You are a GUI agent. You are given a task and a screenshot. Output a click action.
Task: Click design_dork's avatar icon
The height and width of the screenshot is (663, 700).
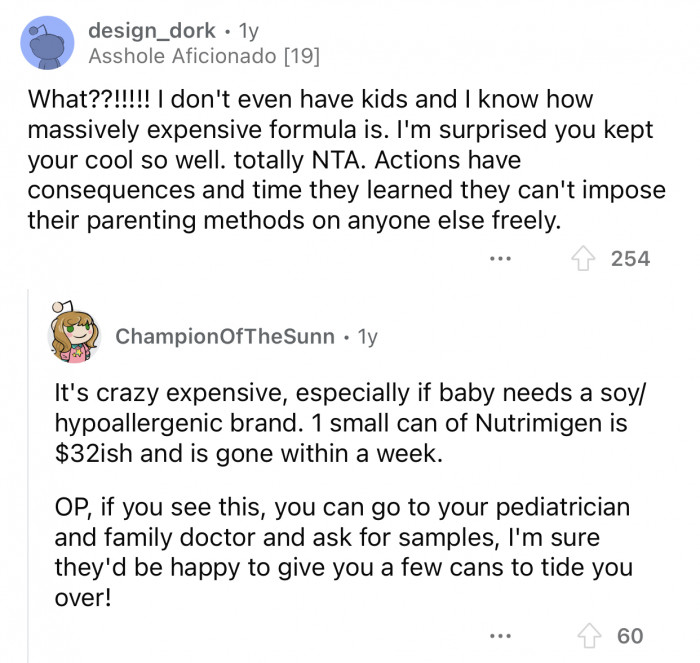click(46, 43)
